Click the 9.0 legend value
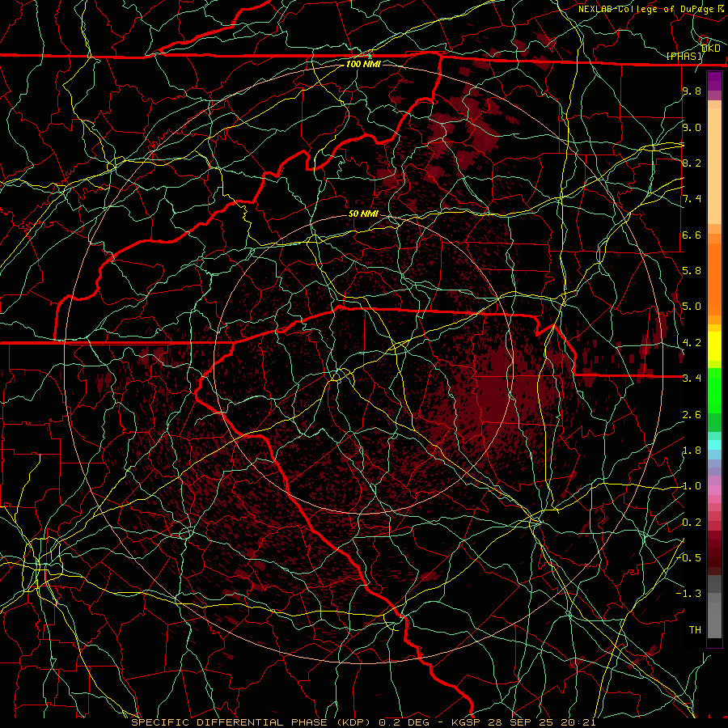 (x=692, y=127)
